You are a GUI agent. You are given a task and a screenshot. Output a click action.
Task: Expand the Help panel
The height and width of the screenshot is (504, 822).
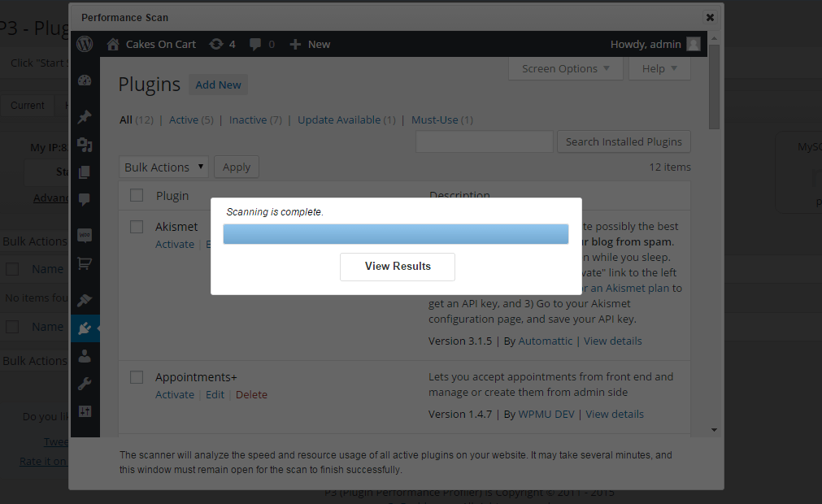[659, 68]
